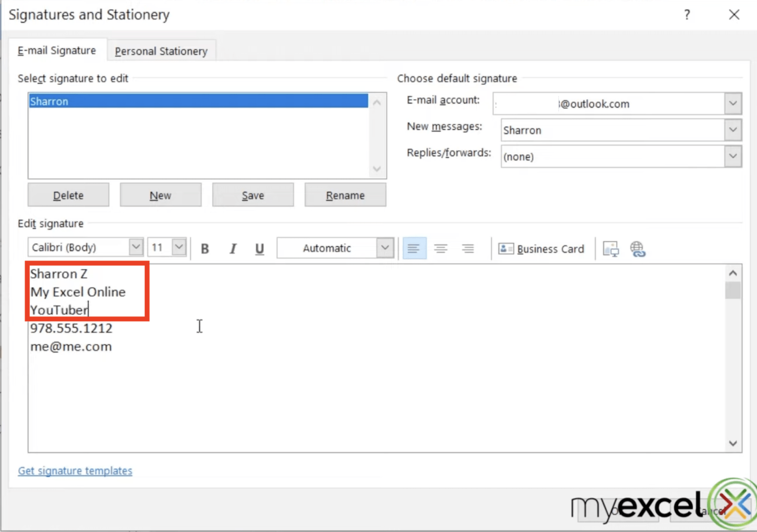The image size is (757, 532).
Task: Create a New signature
Action: click(161, 195)
